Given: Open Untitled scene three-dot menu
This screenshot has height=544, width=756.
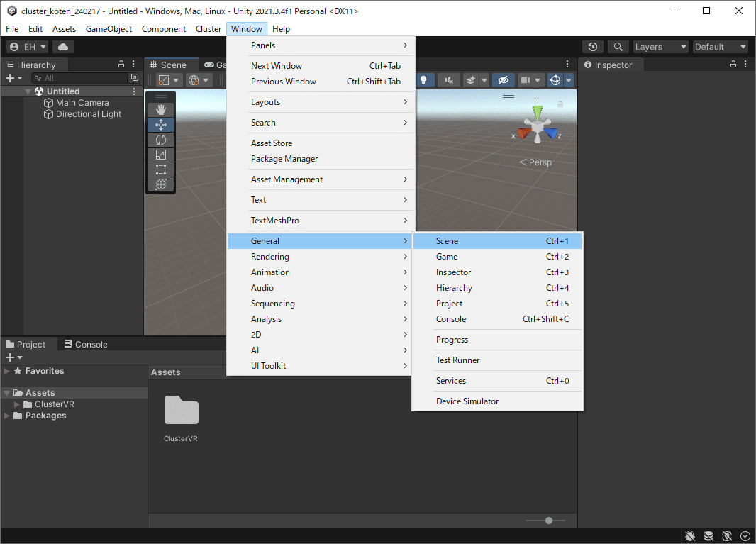Looking at the screenshot, I should pos(134,91).
